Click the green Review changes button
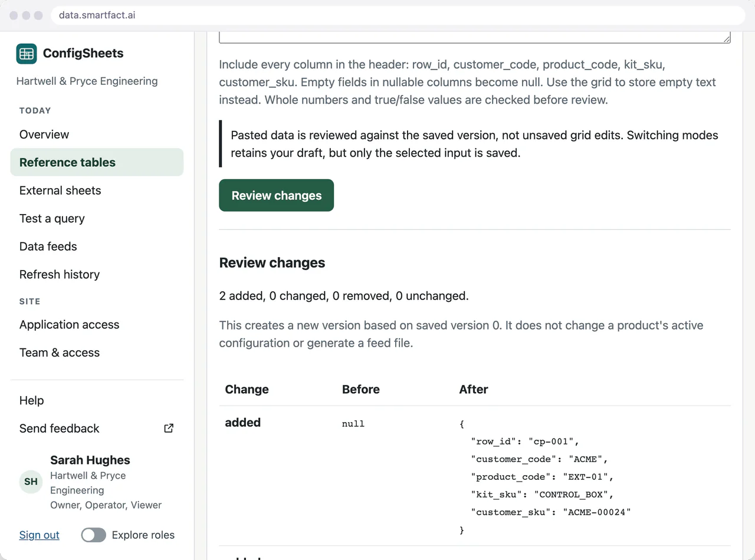The image size is (755, 560). pyautogui.click(x=277, y=195)
